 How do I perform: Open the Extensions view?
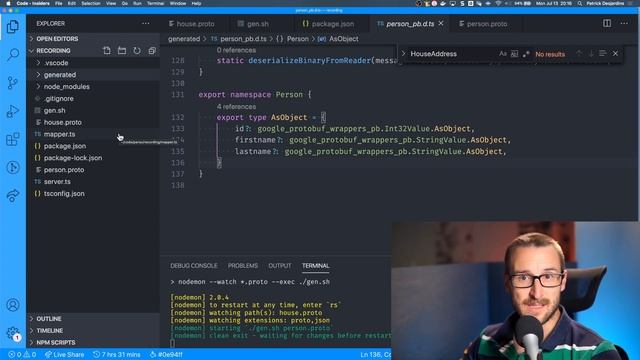[13, 139]
